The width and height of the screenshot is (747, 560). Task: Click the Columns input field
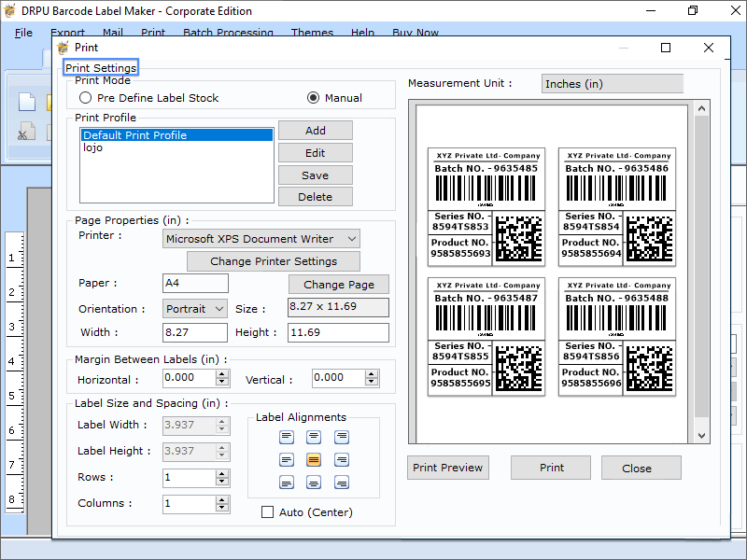coord(190,504)
